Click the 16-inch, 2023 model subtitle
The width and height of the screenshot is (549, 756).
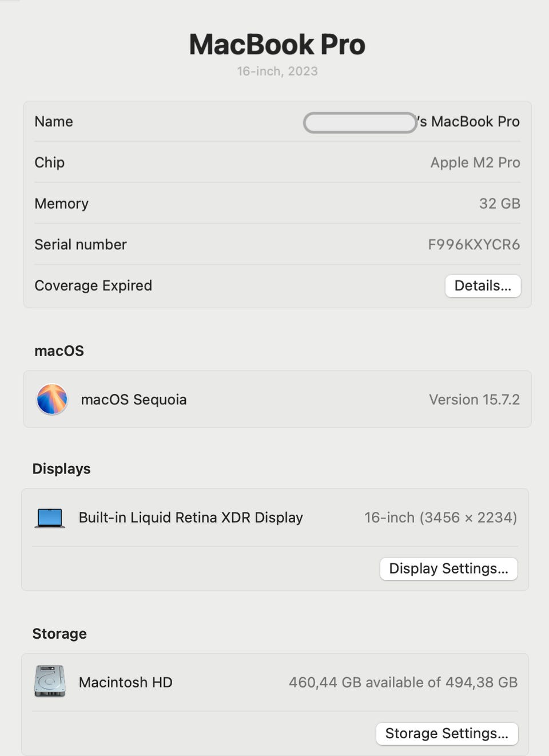coord(277,71)
